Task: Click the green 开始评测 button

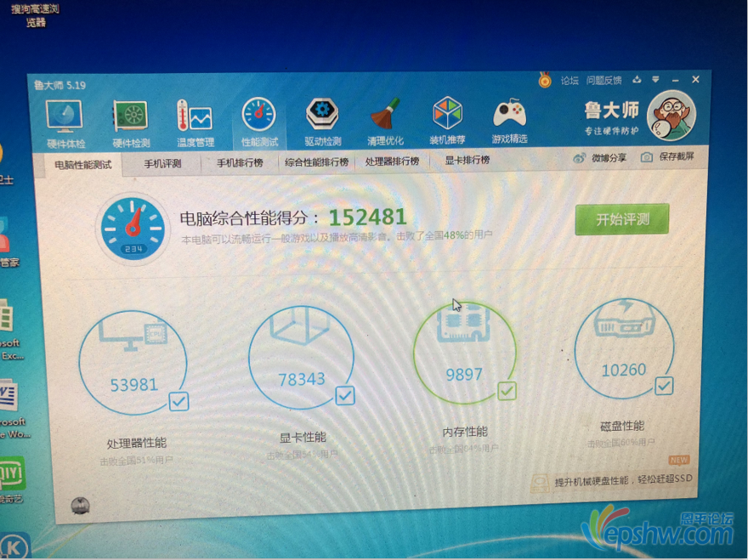Action: (x=622, y=219)
